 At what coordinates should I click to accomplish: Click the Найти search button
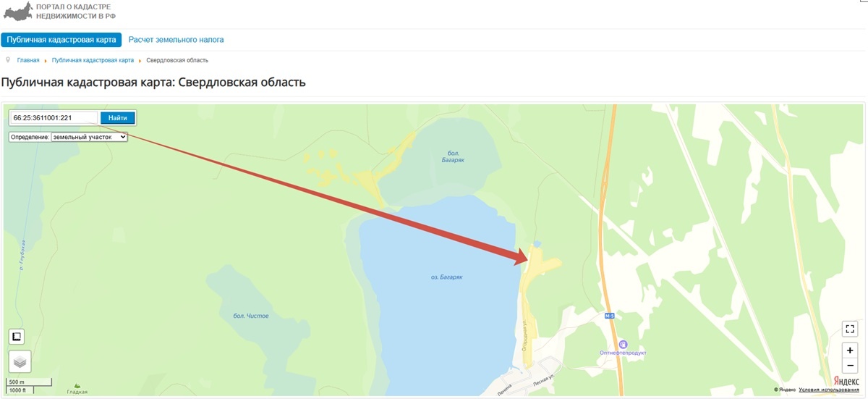118,118
